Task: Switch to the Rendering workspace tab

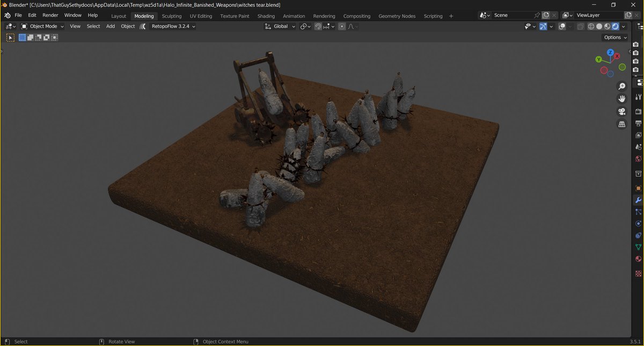Action: [x=324, y=16]
